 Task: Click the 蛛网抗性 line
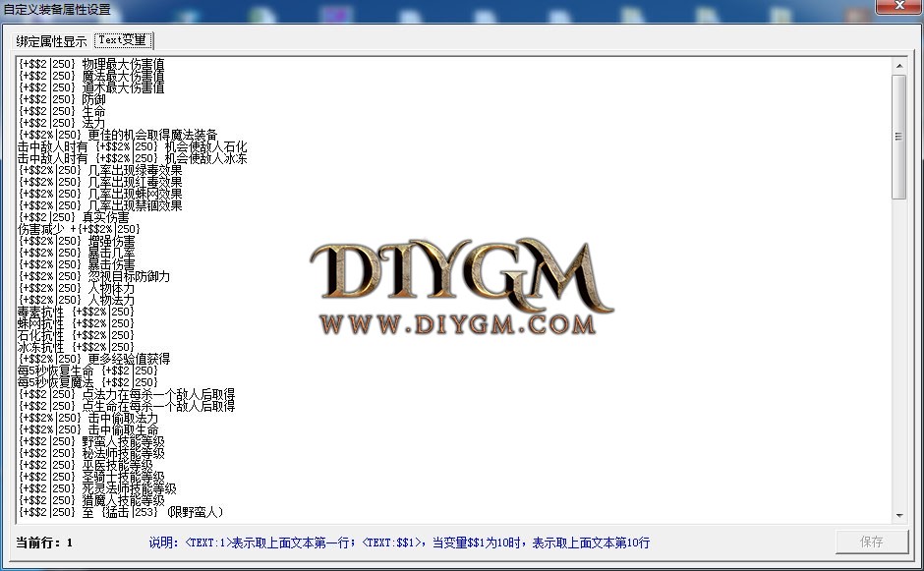tap(76, 323)
